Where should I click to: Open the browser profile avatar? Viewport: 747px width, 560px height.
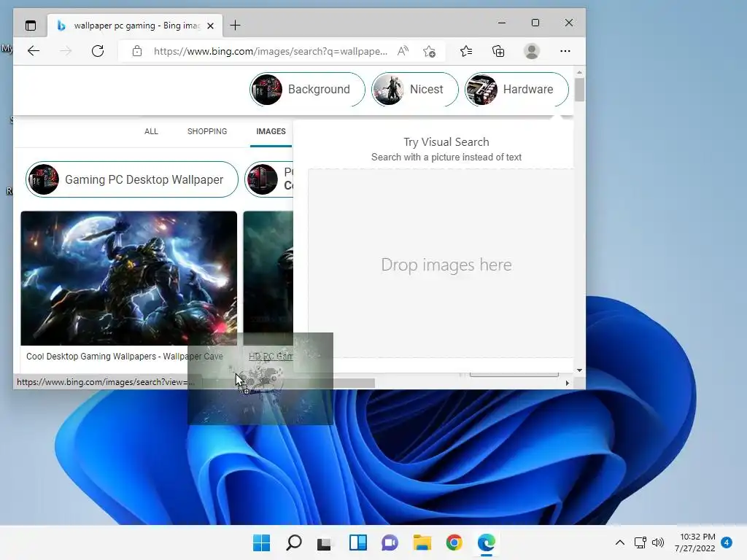coord(532,51)
